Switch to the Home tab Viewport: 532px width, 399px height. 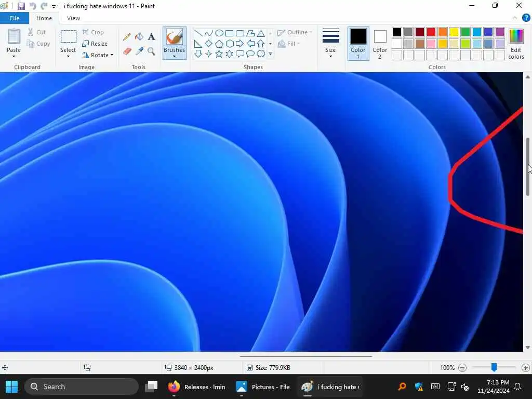tap(44, 18)
